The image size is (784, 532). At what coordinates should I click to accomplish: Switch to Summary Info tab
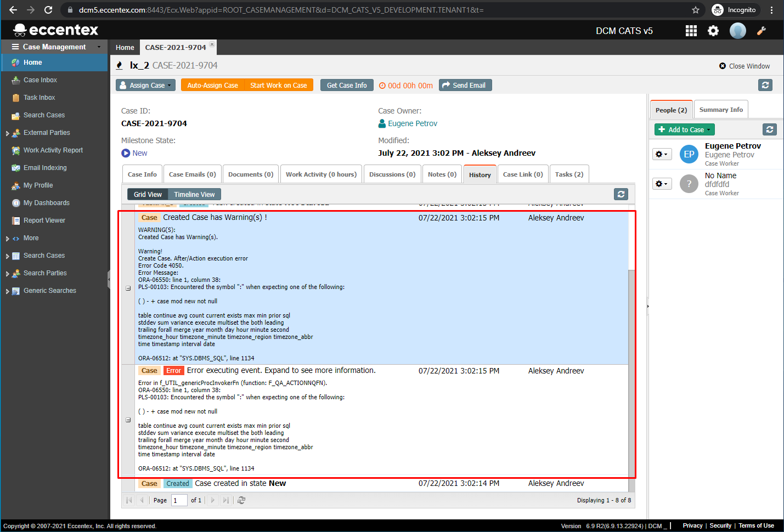(x=721, y=110)
